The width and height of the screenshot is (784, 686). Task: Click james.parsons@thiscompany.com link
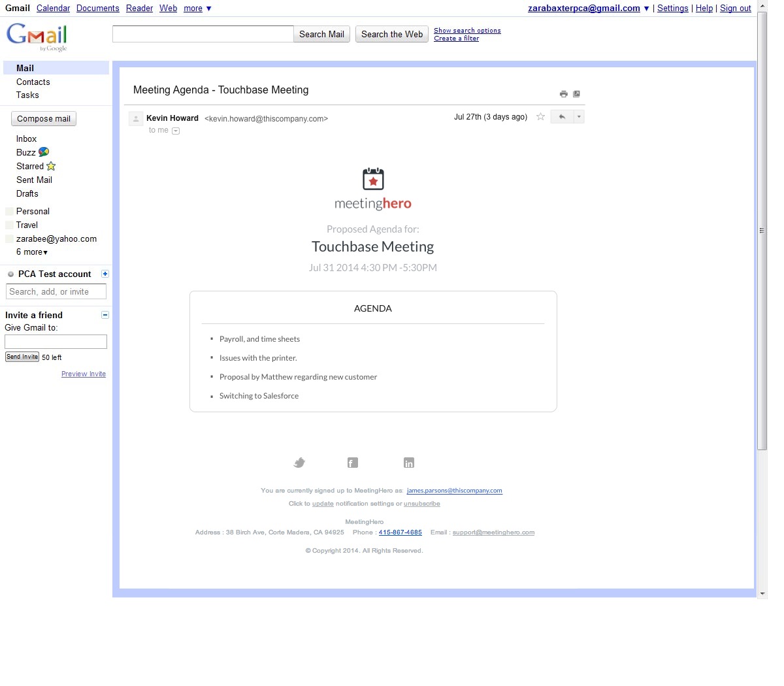pyautogui.click(x=454, y=491)
